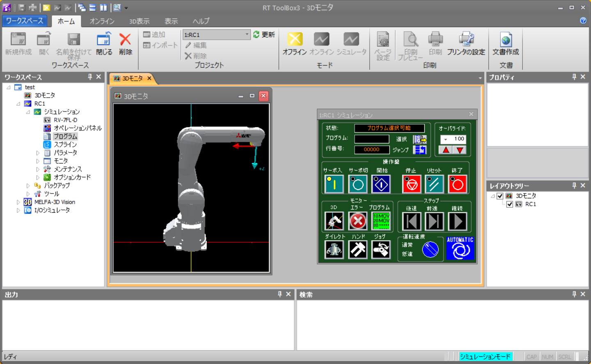
Task: Collapse the RC1 project tree node
Action: [18, 104]
